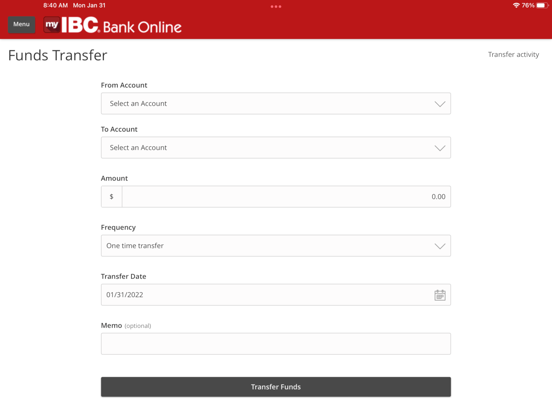Click the myIBC Bank Online logo
The height and width of the screenshot is (414, 552).
[113, 25]
